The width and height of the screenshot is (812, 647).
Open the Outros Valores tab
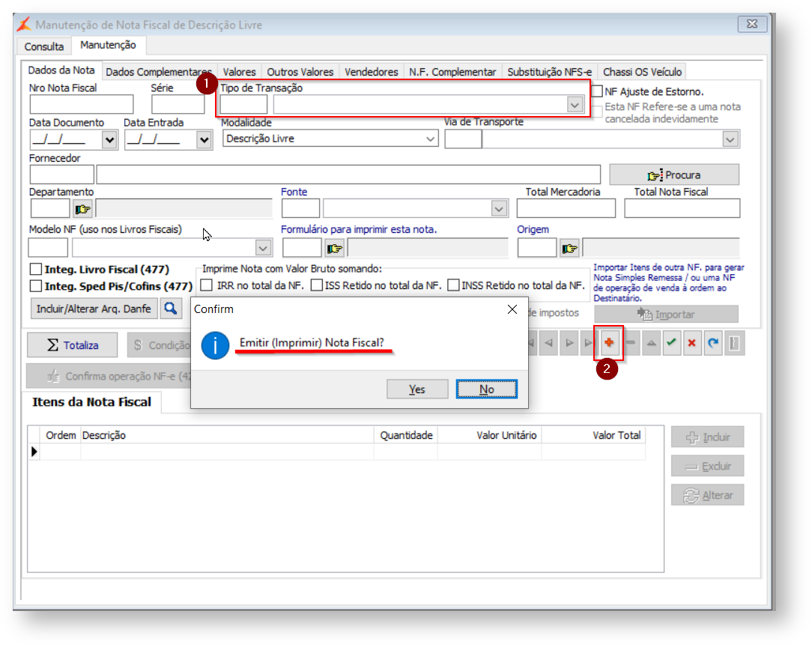pos(300,72)
